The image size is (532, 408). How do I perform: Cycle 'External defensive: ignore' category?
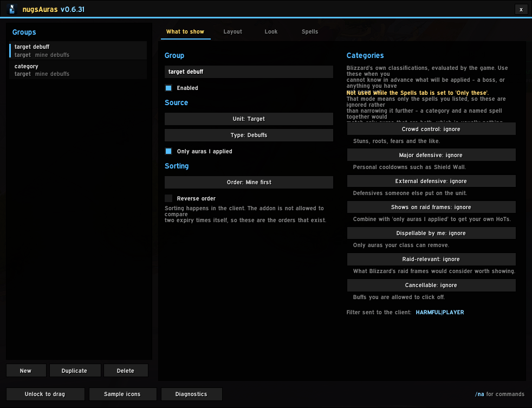click(x=431, y=182)
